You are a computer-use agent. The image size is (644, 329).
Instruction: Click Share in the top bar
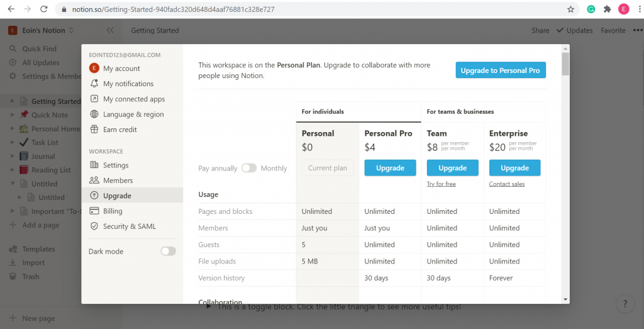pos(540,30)
